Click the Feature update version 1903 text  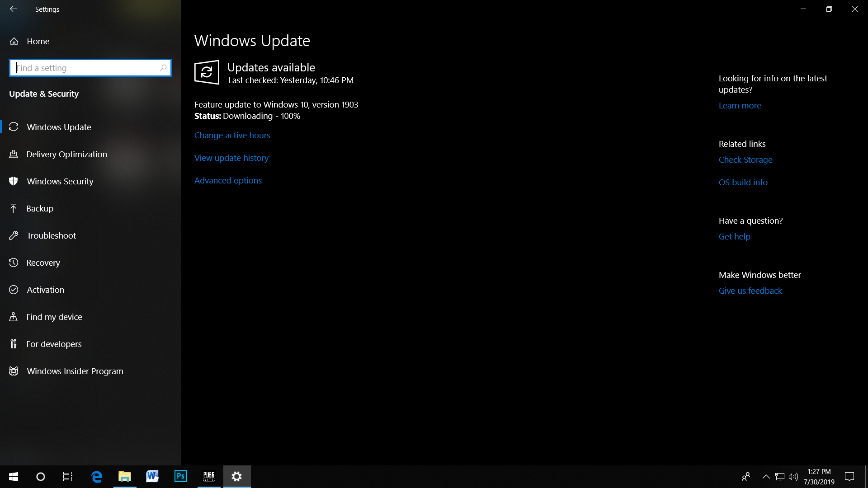[x=276, y=104]
